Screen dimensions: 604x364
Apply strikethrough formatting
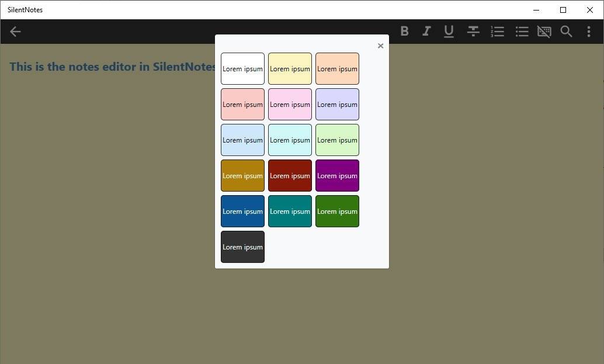click(x=473, y=31)
